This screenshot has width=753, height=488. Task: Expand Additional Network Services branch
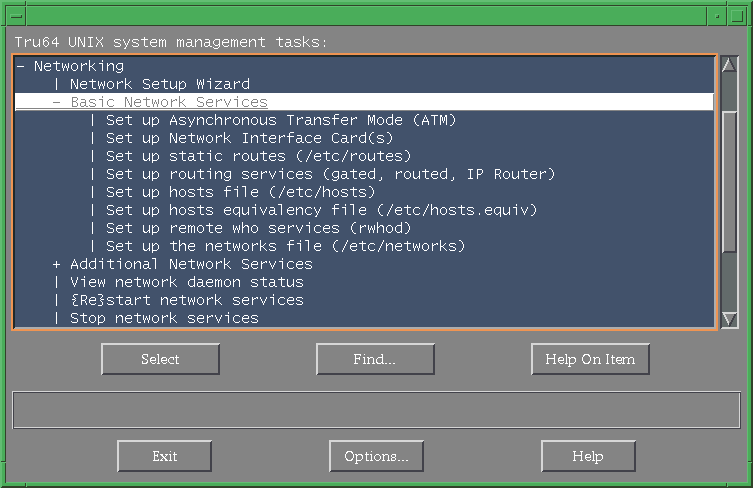pos(57,264)
